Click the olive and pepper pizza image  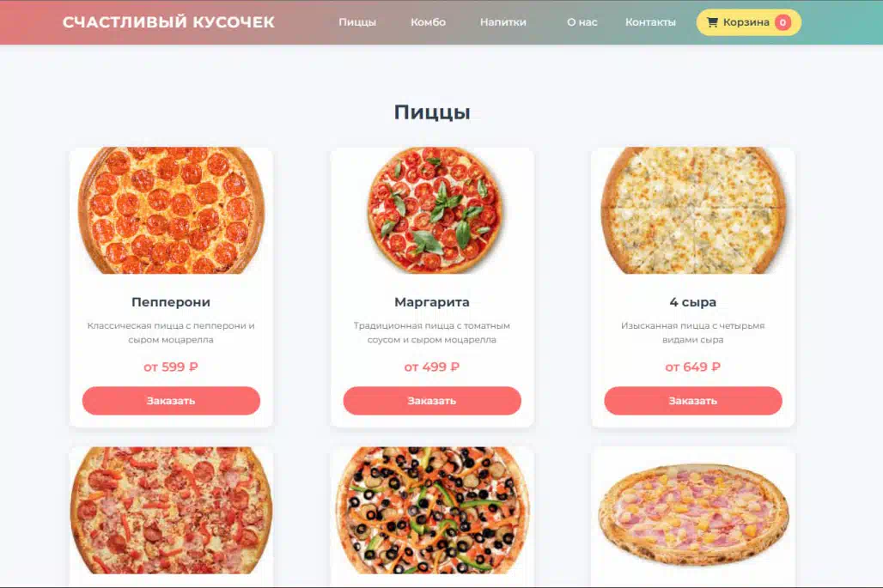432,511
